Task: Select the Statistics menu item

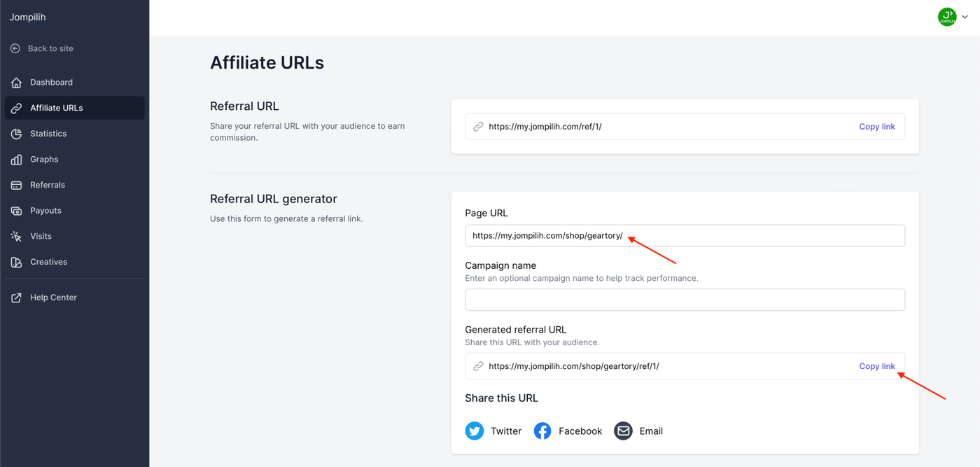Action: [x=48, y=134]
